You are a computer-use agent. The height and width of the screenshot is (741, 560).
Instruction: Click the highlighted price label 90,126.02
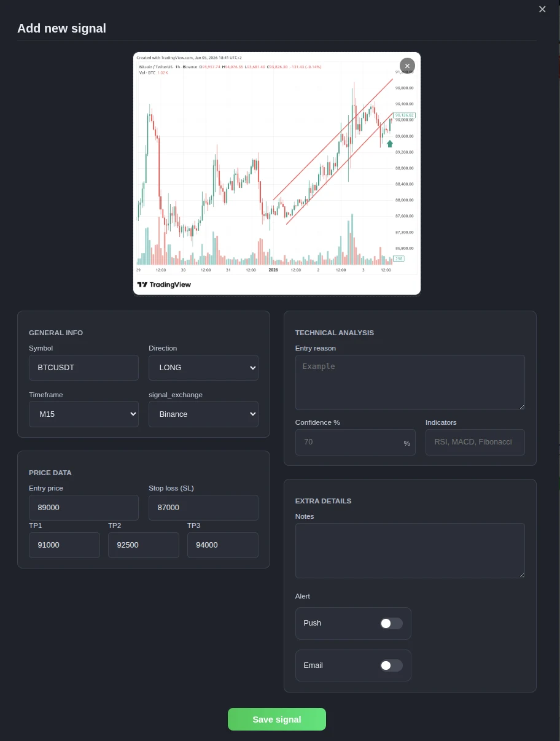pos(403,115)
